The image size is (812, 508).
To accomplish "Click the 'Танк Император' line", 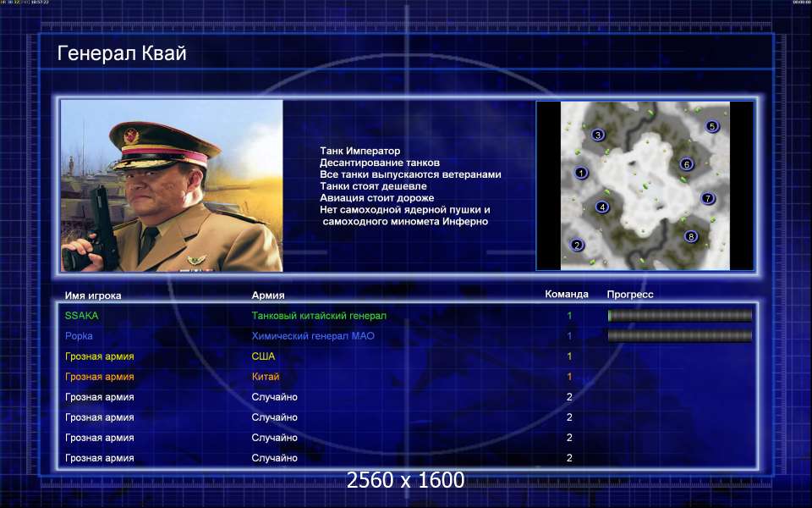I will [x=360, y=151].
